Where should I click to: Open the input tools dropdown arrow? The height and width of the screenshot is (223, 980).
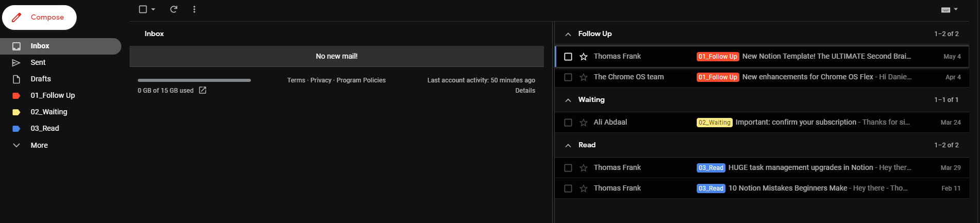956,9
